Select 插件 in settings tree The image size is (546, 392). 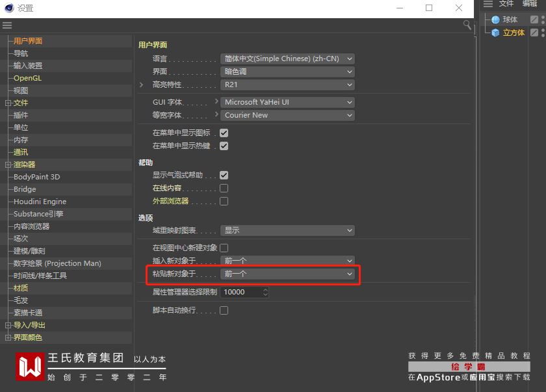coord(21,115)
